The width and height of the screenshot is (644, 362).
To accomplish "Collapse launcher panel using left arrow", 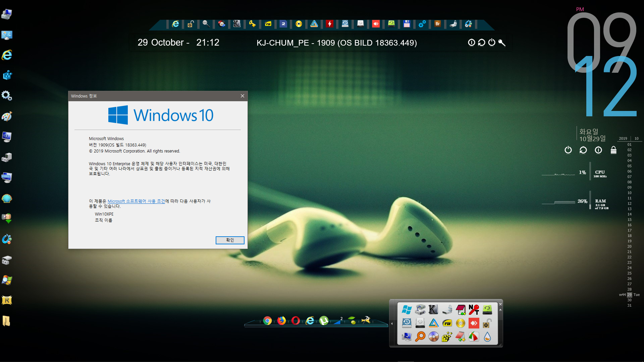I will coord(392,323).
